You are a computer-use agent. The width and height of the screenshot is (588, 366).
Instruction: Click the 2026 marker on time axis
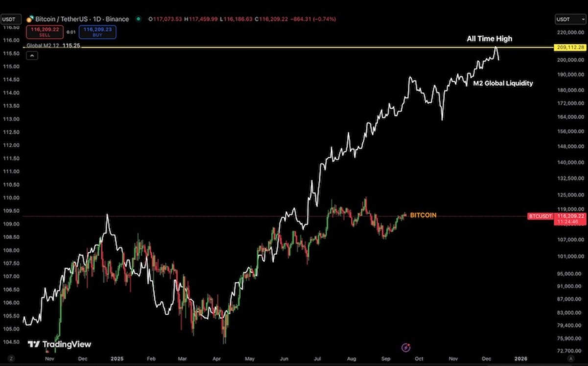point(521,359)
